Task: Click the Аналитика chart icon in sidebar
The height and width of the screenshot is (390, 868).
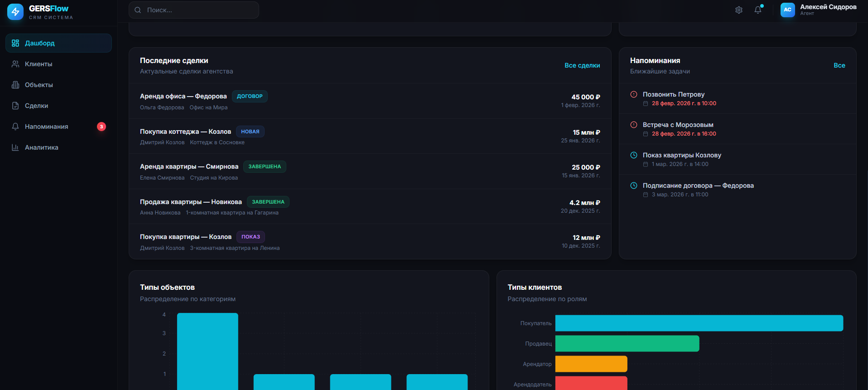Action: [15, 147]
